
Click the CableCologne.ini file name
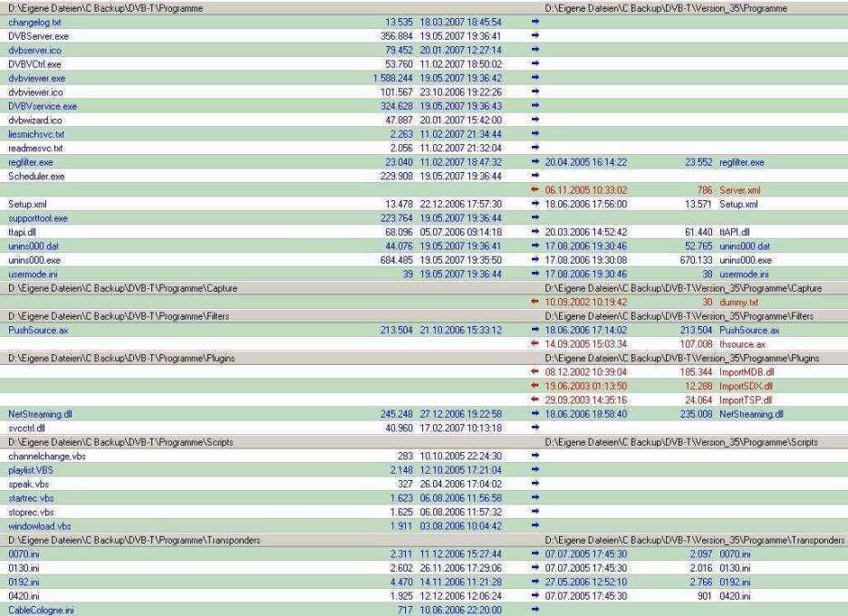(x=41, y=611)
